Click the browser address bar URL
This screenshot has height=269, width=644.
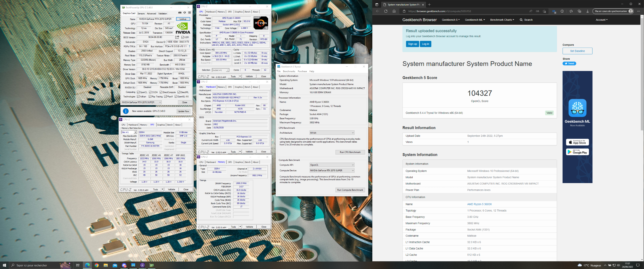pos(439,11)
